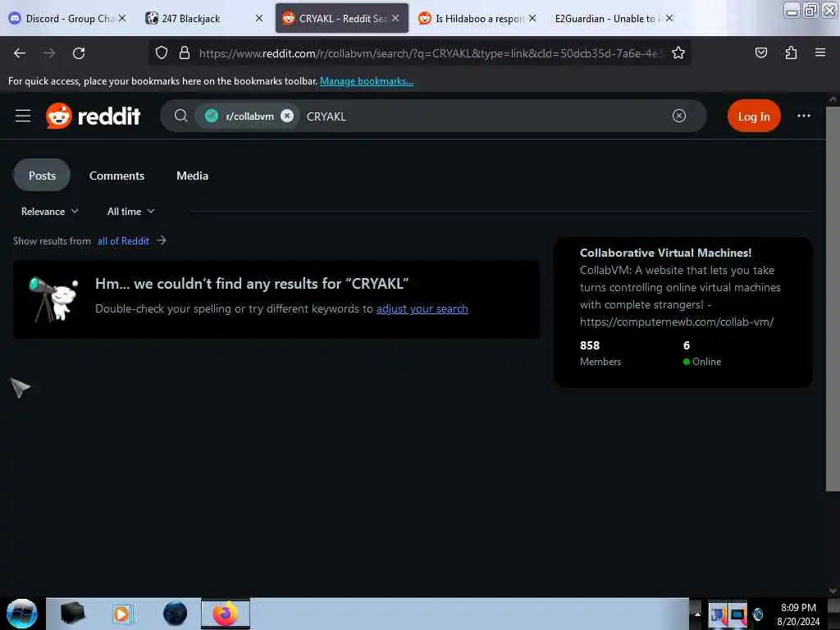
Task: Open the extensions puzzle icon
Action: (791, 52)
